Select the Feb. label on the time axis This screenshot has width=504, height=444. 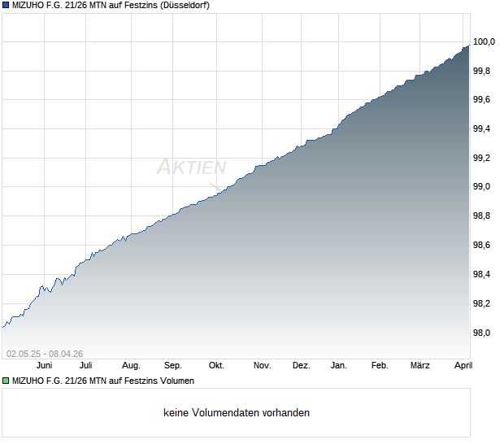point(380,366)
